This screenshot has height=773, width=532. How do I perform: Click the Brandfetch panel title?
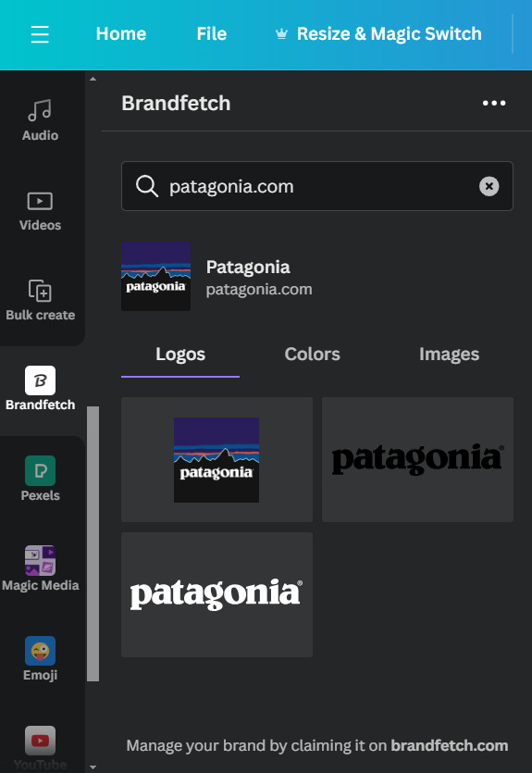pos(176,103)
